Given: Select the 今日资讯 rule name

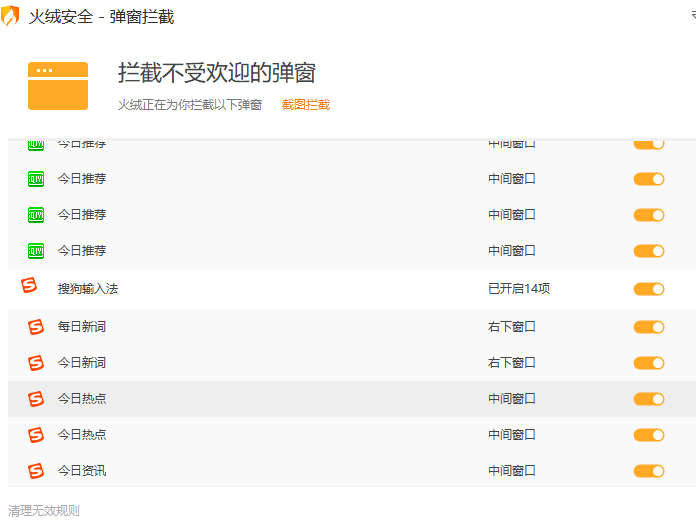Looking at the screenshot, I should pos(82,471).
